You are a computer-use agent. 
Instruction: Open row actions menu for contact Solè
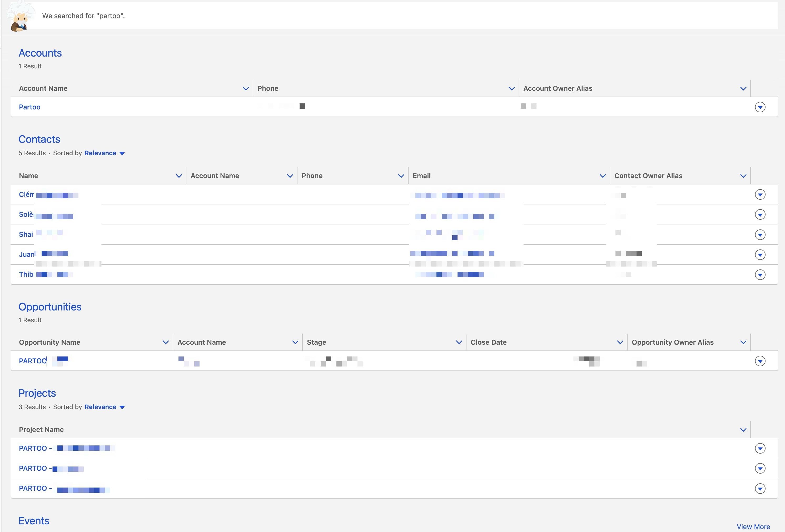tap(760, 214)
